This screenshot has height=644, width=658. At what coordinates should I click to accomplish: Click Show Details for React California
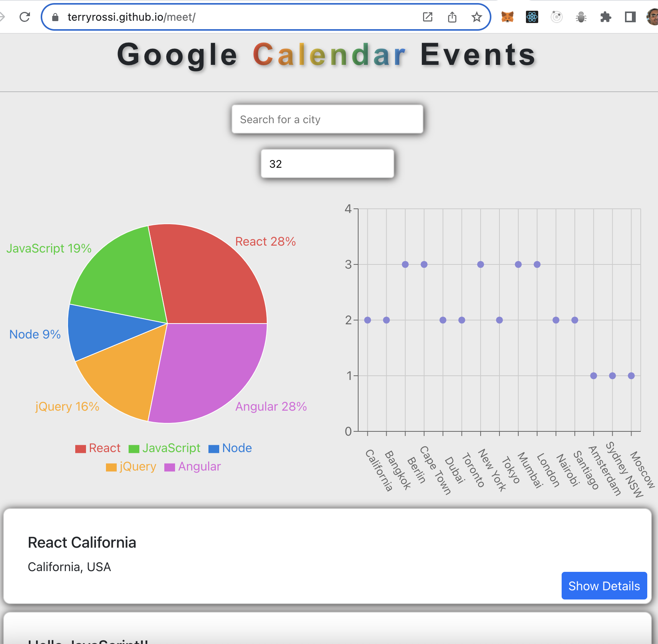pyautogui.click(x=604, y=586)
